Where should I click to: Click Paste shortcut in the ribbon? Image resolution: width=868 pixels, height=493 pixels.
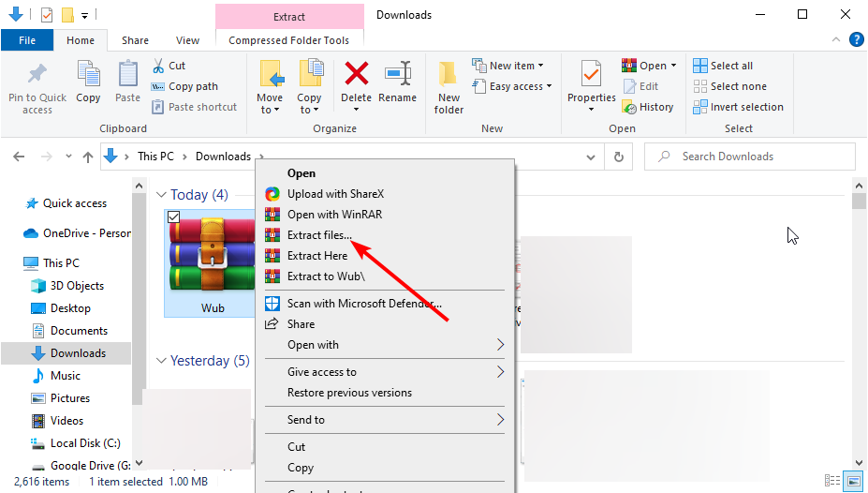point(195,107)
